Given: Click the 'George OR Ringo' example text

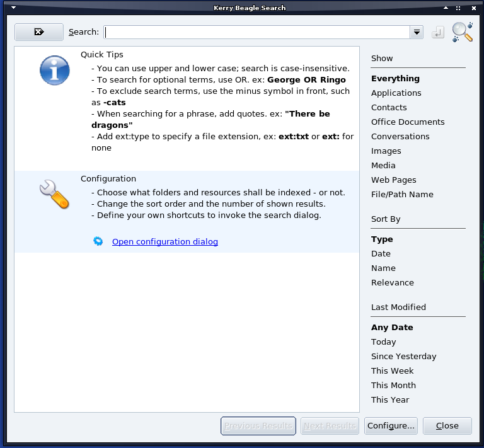Looking at the screenshot, I should click(306, 79).
